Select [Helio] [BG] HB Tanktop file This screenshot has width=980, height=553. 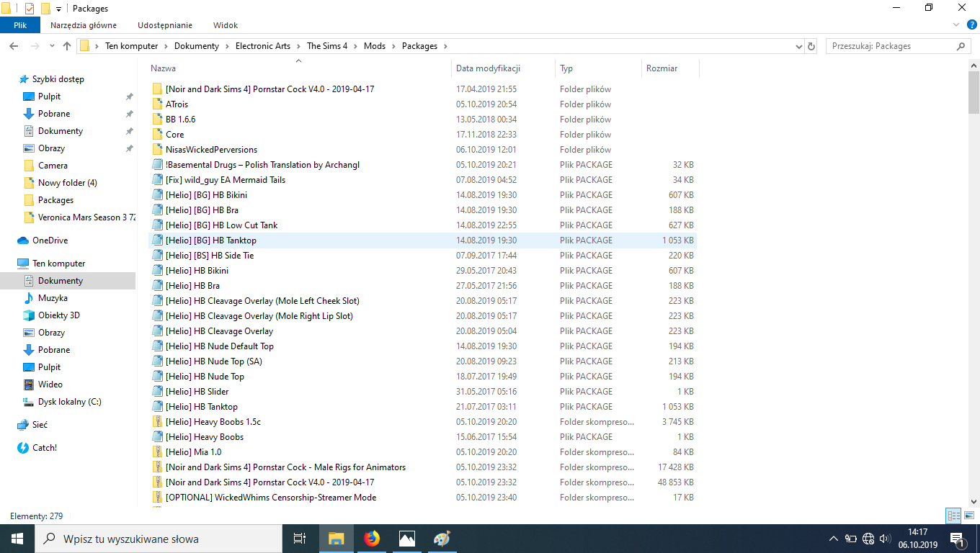[x=210, y=240]
